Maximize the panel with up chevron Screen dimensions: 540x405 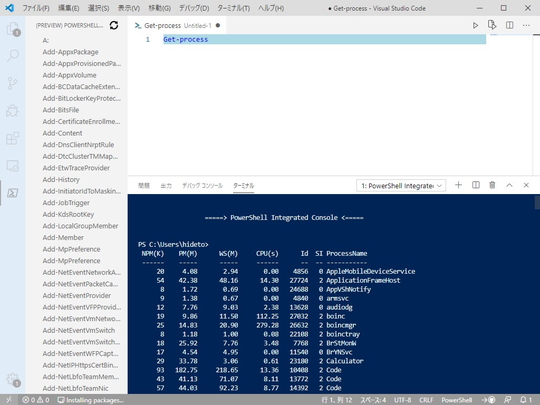509,185
